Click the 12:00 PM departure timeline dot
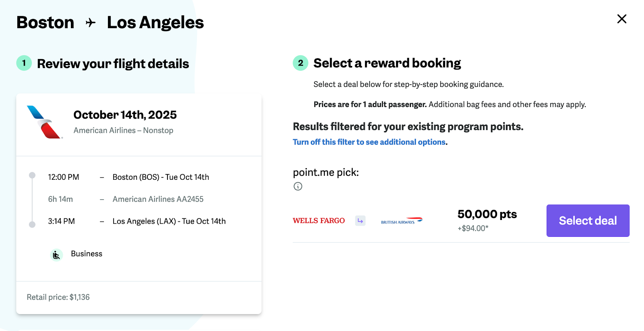The image size is (644, 331). pos(32,175)
